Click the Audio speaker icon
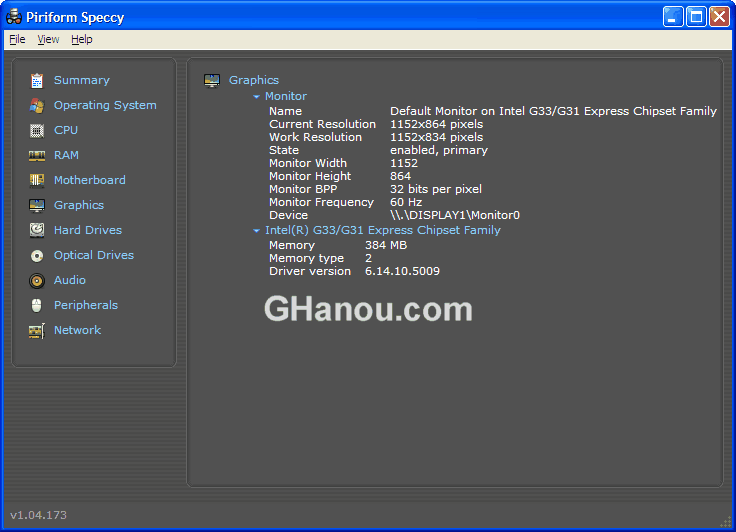 pyautogui.click(x=37, y=281)
